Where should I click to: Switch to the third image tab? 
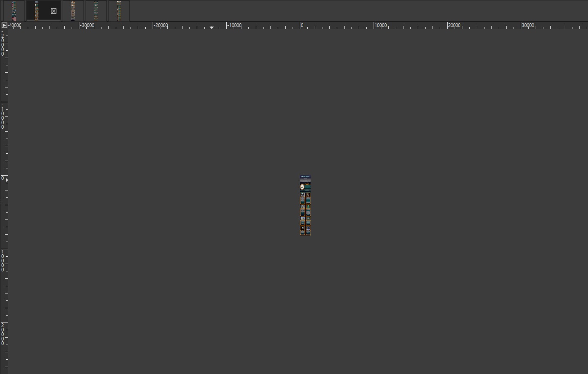[x=73, y=11]
